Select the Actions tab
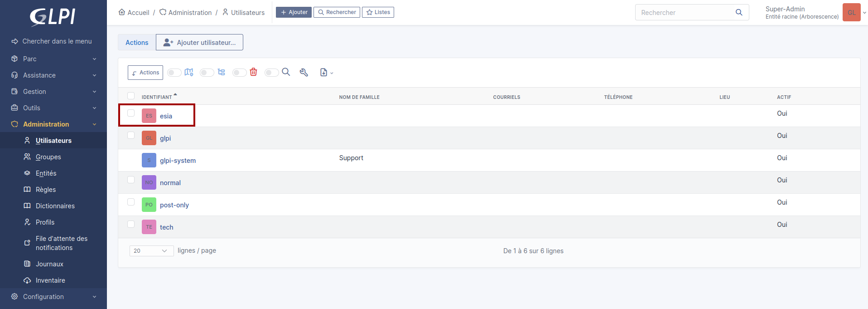 137,42
